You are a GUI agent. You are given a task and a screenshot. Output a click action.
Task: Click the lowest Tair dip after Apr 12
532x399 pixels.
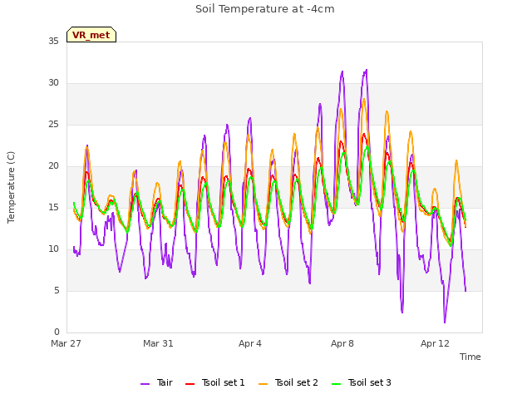coord(445,322)
